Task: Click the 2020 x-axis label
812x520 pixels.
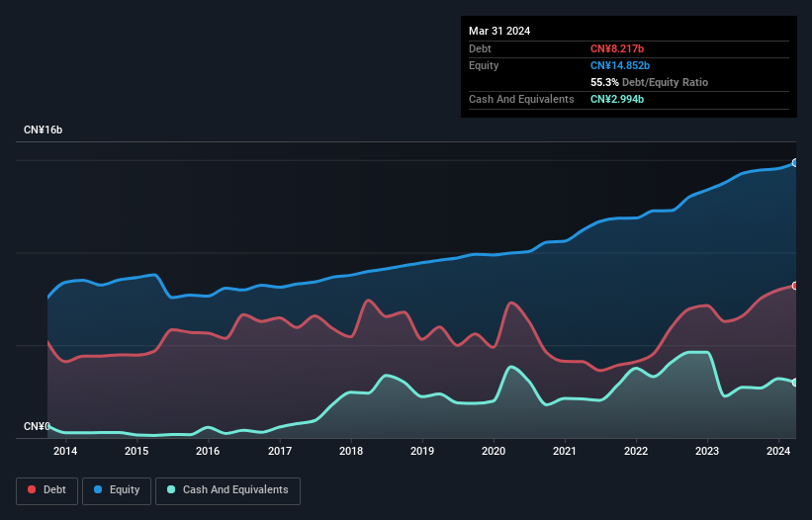Action: tap(494, 451)
